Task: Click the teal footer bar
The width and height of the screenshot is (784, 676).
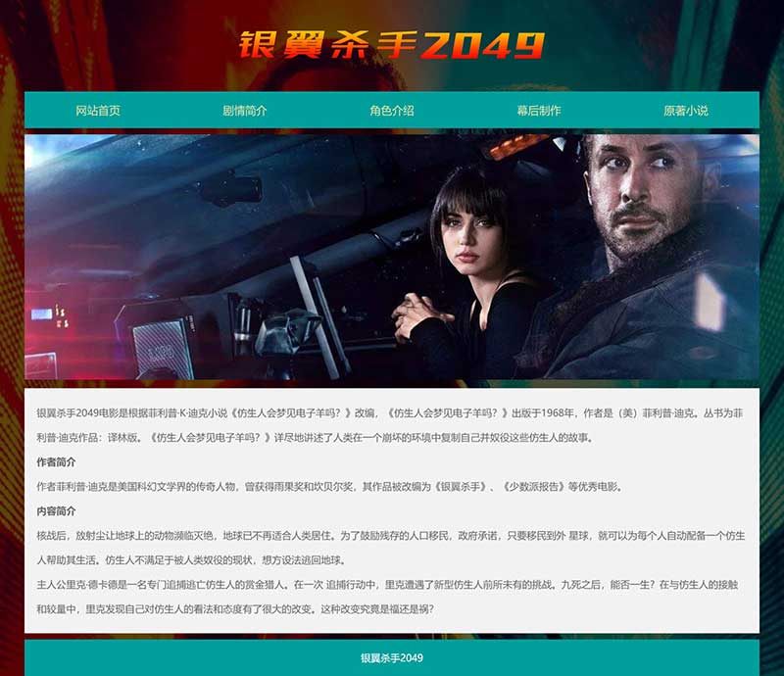Action: pyautogui.click(x=392, y=657)
